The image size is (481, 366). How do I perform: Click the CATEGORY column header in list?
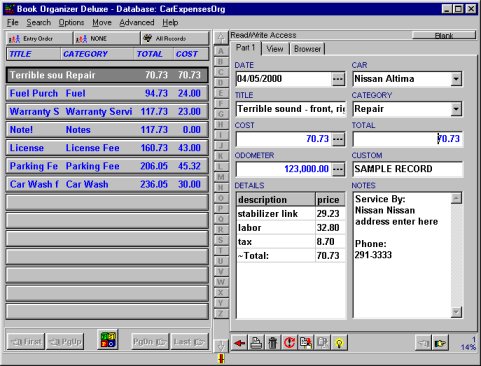coord(97,54)
